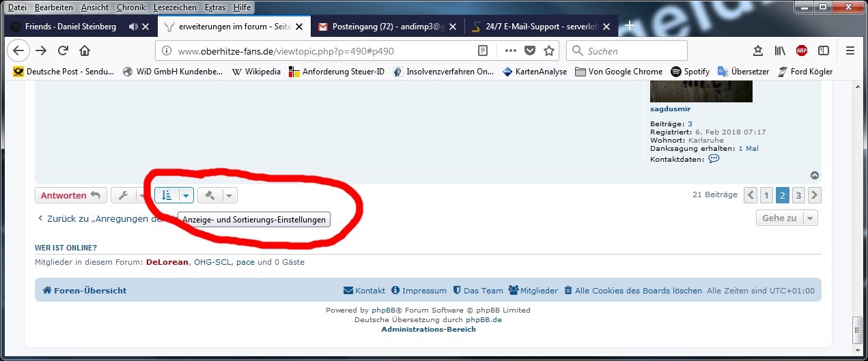Open WiD GmbH Kundenbe... bookmark

[x=172, y=72]
